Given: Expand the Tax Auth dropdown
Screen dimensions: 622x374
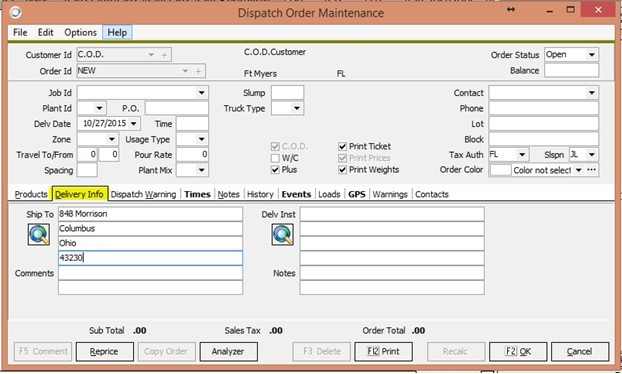Looking at the screenshot, I should tap(522, 154).
